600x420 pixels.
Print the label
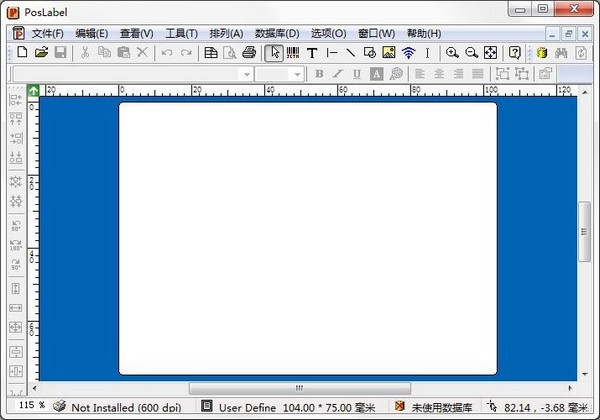[x=249, y=52]
